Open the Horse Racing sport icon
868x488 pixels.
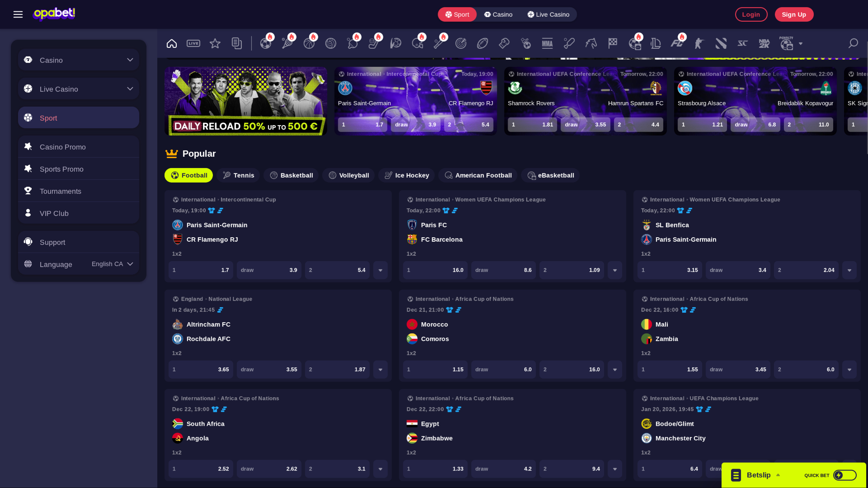591,43
